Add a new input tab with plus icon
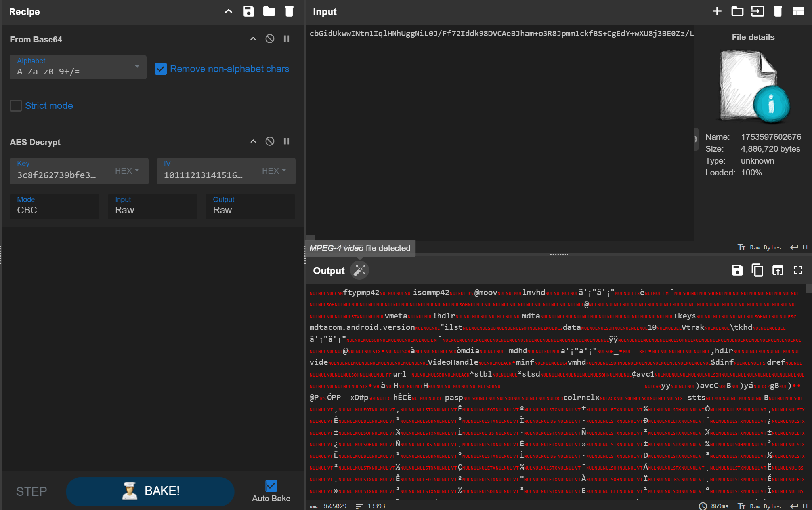 point(717,11)
